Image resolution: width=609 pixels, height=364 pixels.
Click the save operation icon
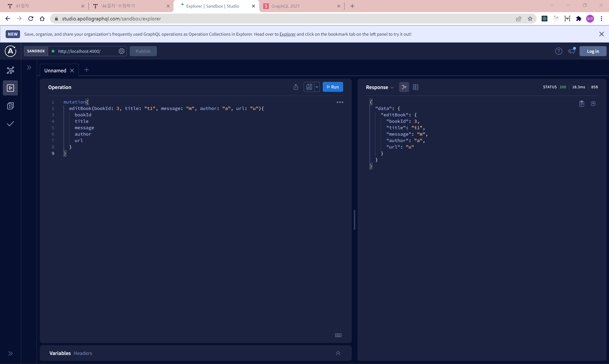pos(309,87)
